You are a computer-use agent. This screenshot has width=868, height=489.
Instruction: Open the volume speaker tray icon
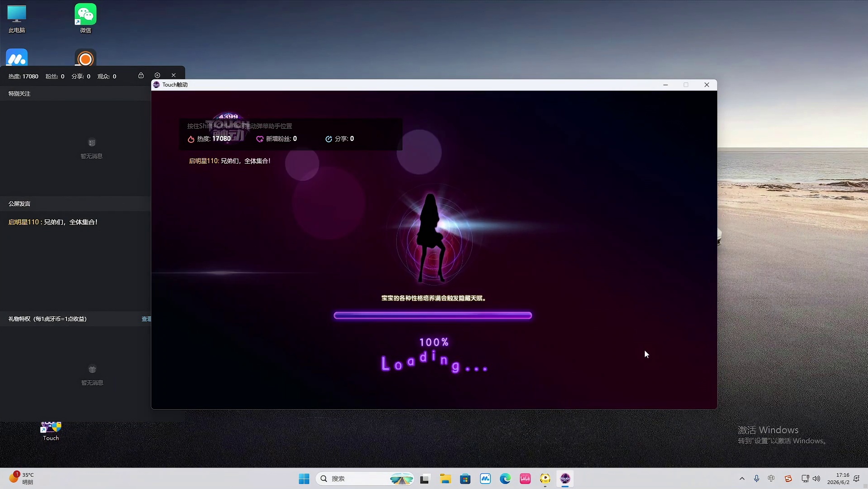(x=816, y=479)
